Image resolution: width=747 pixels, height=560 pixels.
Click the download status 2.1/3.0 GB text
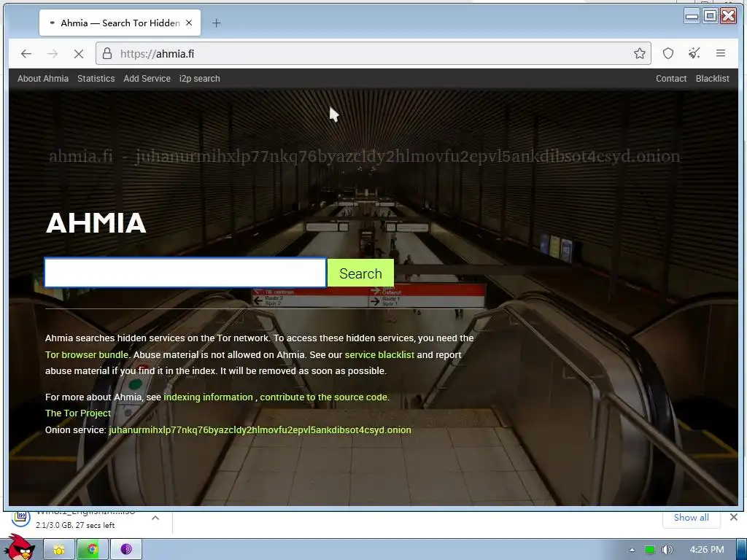coord(75,525)
